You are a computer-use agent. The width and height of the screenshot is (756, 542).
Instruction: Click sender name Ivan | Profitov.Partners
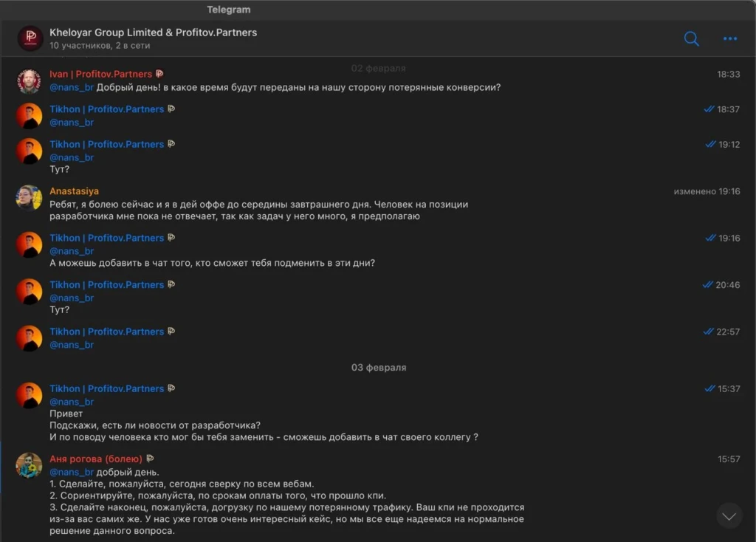(x=100, y=74)
